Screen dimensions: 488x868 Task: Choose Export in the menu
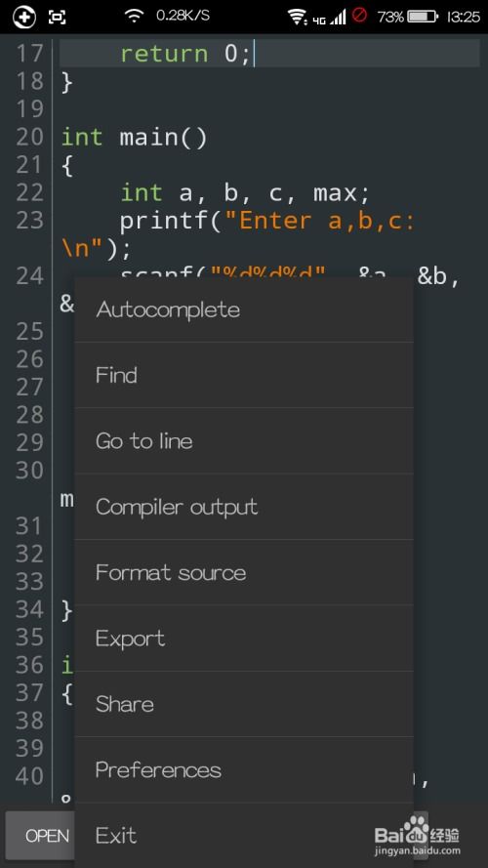(x=244, y=639)
